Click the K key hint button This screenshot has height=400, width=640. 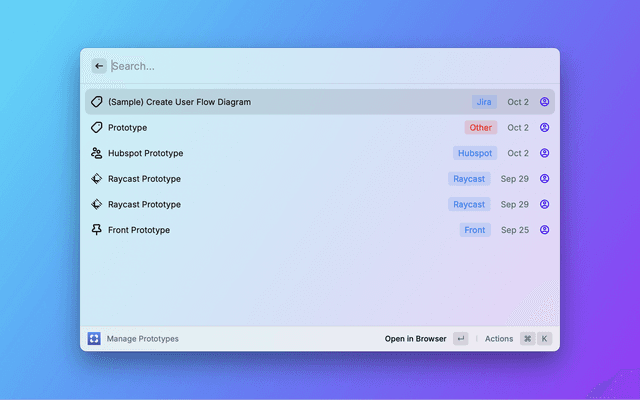[545, 339]
